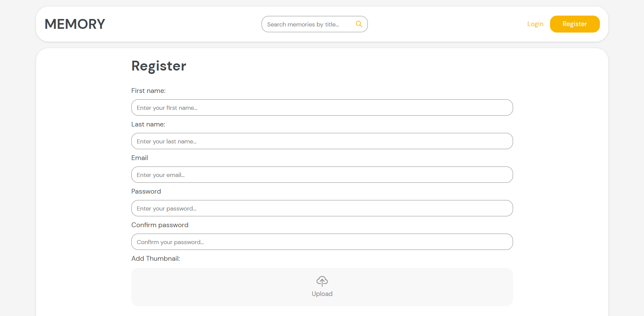Click the search magnifier icon
644x316 pixels.
click(x=359, y=24)
